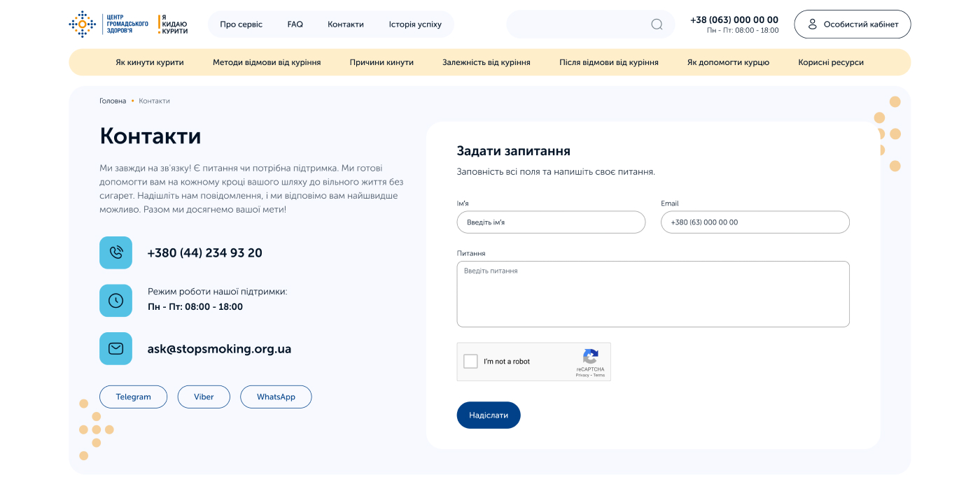Click the Public Health Center logo
Screen dimensions: 980x484
tap(108, 24)
